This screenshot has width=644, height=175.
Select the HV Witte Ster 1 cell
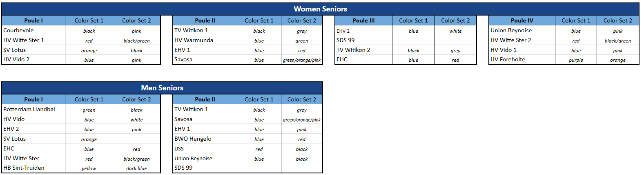click(x=33, y=40)
